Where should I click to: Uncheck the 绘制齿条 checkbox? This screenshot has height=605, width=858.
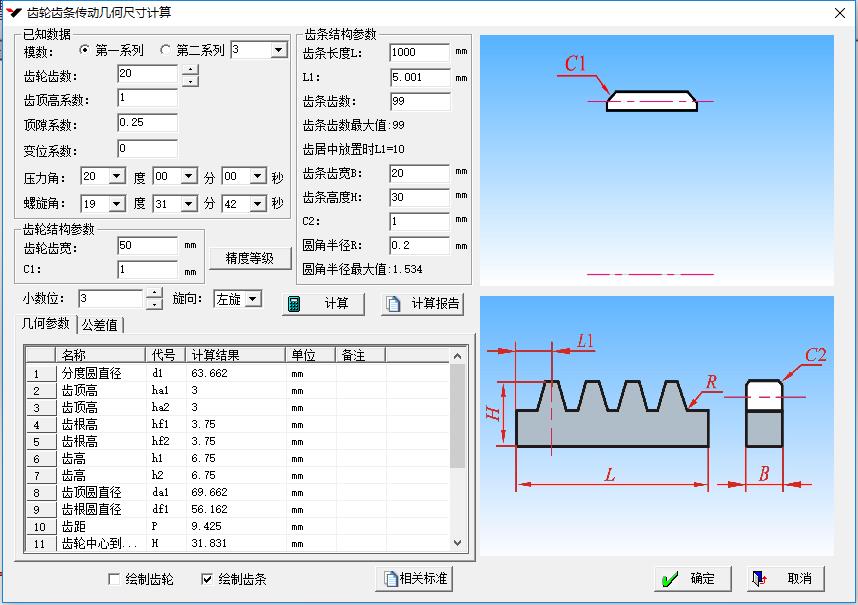tap(207, 579)
